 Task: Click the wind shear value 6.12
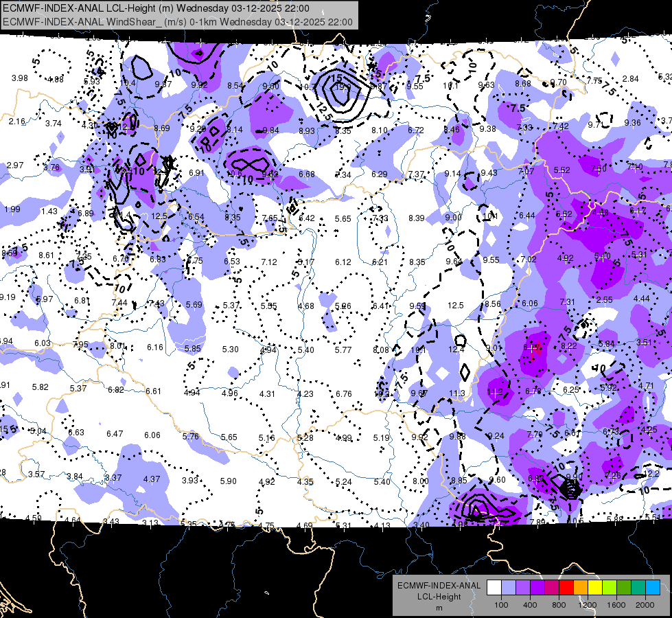coord(343,262)
